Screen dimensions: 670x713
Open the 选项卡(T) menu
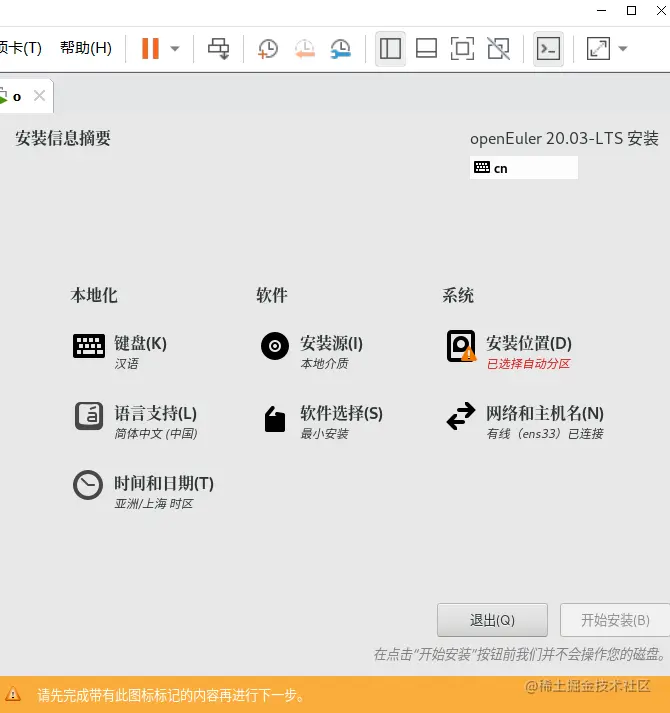pos(20,48)
